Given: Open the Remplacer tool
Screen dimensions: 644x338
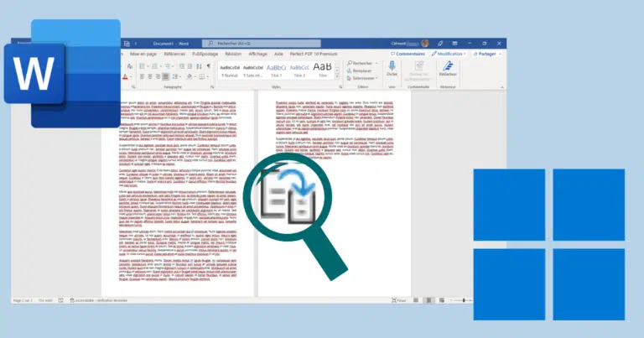Looking at the screenshot, I should click(360, 70).
